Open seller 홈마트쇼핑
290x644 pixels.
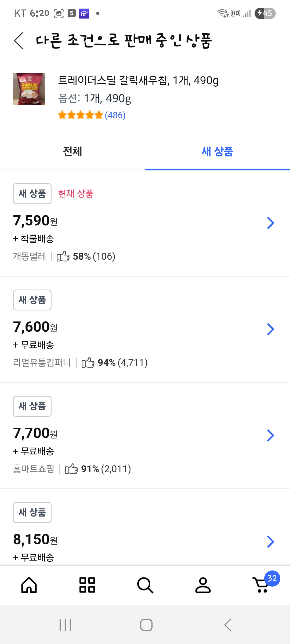coord(34,469)
